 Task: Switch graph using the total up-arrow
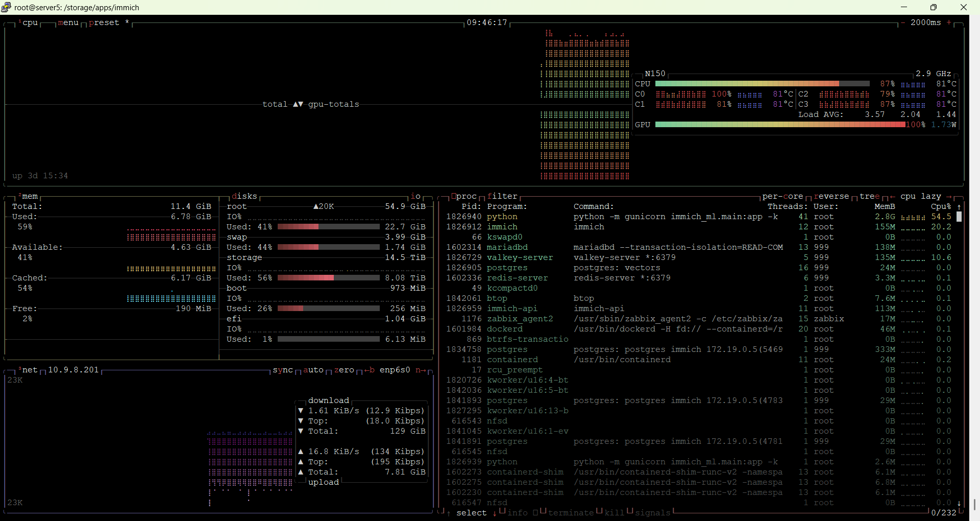296,104
